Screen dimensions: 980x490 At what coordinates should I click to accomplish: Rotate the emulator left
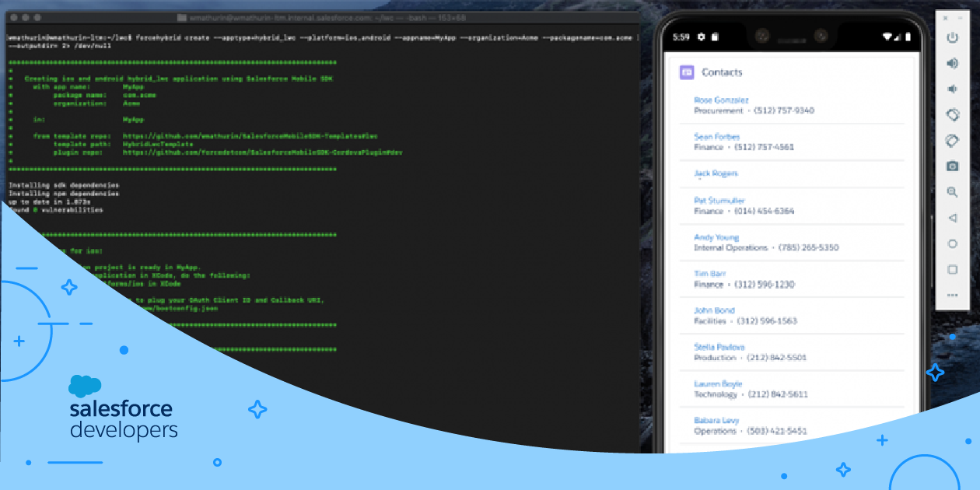pos(952,114)
